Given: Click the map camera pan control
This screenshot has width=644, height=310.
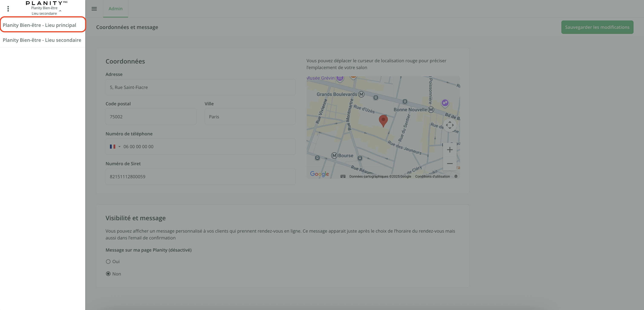Looking at the screenshot, I should 449,125.
